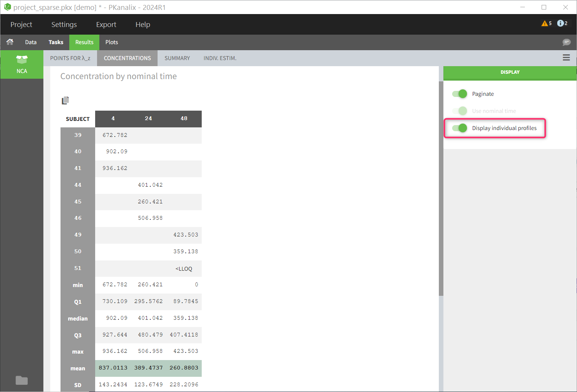Turn off Display individual profiles
Screen dimensions: 577x392
point(460,128)
